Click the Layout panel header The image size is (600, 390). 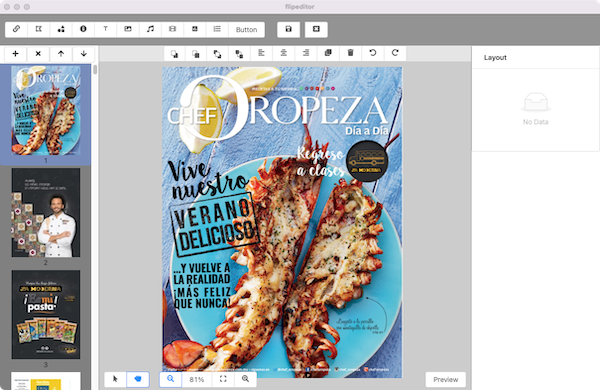point(495,57)
